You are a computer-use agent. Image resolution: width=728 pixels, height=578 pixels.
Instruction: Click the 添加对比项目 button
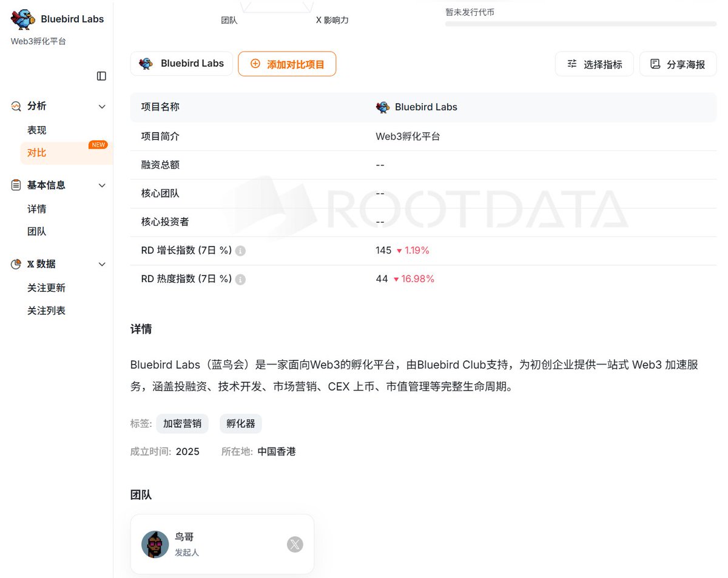287,64
